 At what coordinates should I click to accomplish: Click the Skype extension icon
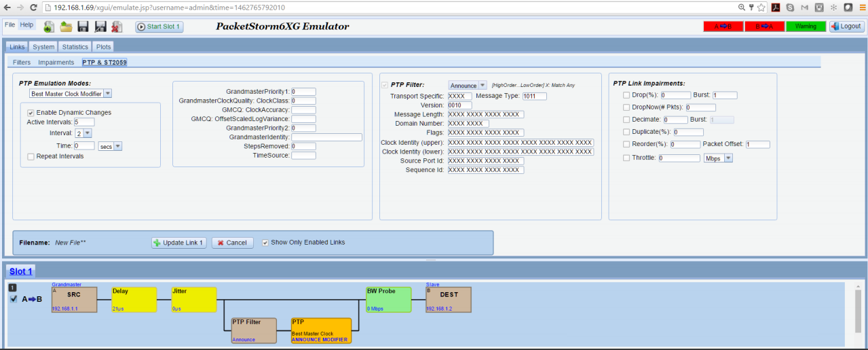790,7
